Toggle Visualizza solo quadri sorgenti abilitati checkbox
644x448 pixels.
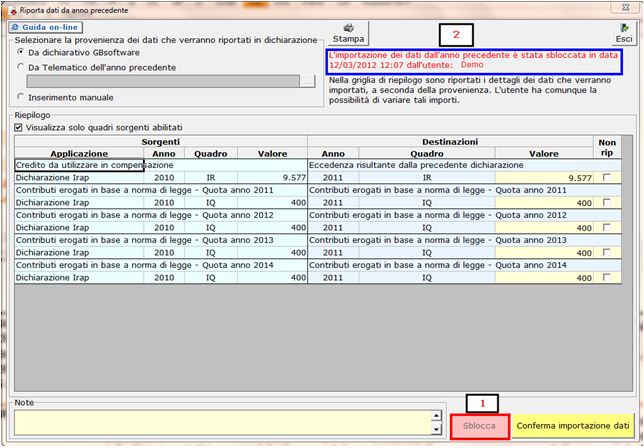click(18, 128)
